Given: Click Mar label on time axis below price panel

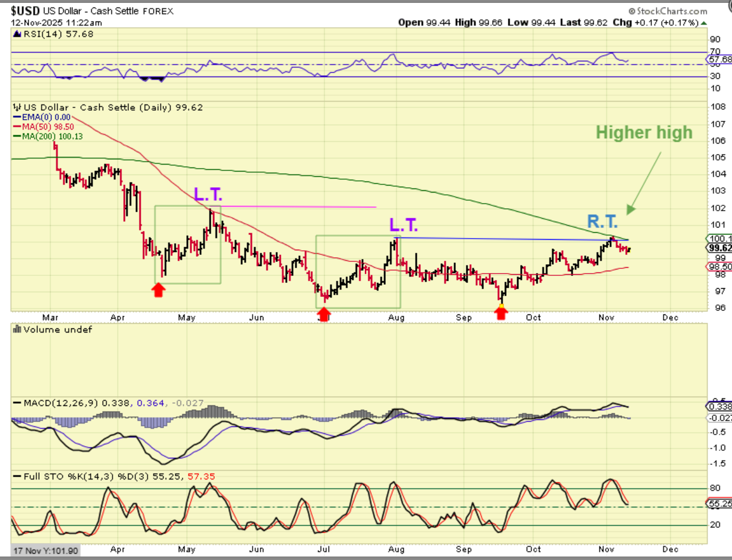Looking at the screenshot, I should click(50, 317).
